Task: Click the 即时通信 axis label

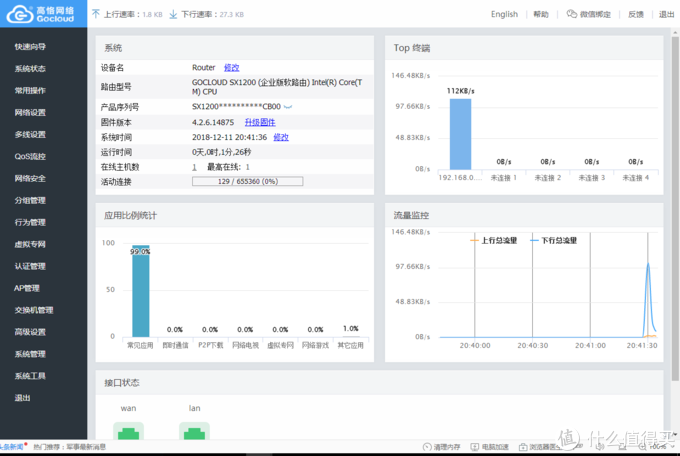Action: pos(175,345)
